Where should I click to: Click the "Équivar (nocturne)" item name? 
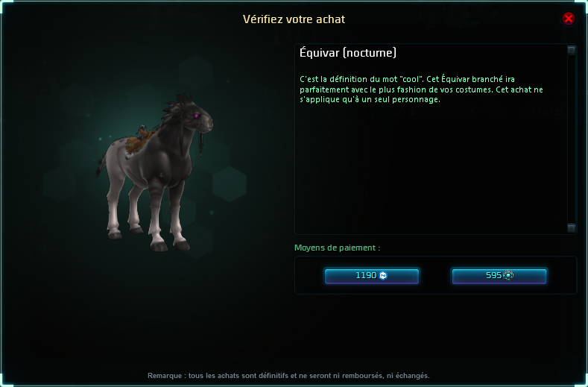coord(347,53)
